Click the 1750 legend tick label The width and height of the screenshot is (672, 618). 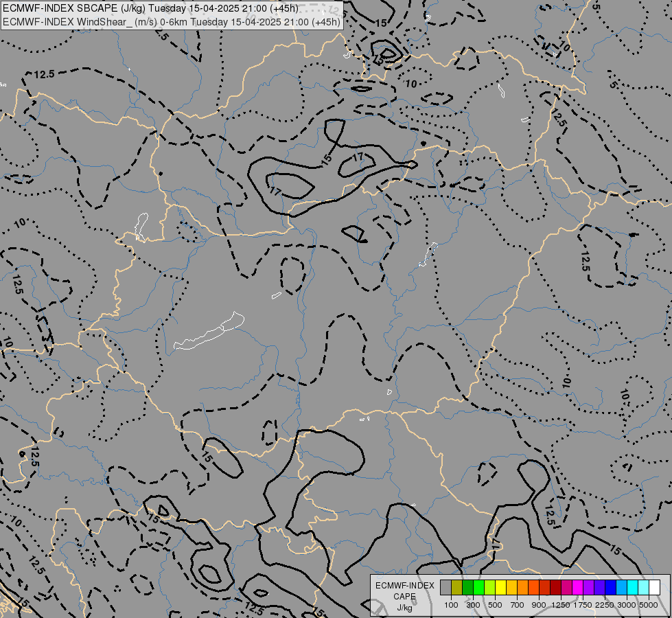coord(583,605)
